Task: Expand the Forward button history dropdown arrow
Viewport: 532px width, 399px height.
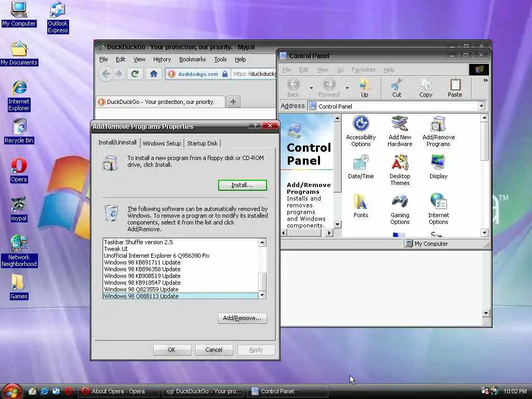Action: (x=347, y=88)
